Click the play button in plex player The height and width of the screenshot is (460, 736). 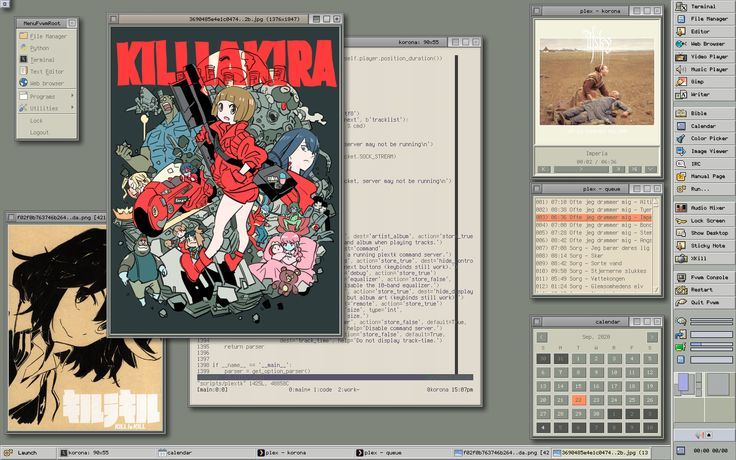pyautogui.click(x=579, y=170)
